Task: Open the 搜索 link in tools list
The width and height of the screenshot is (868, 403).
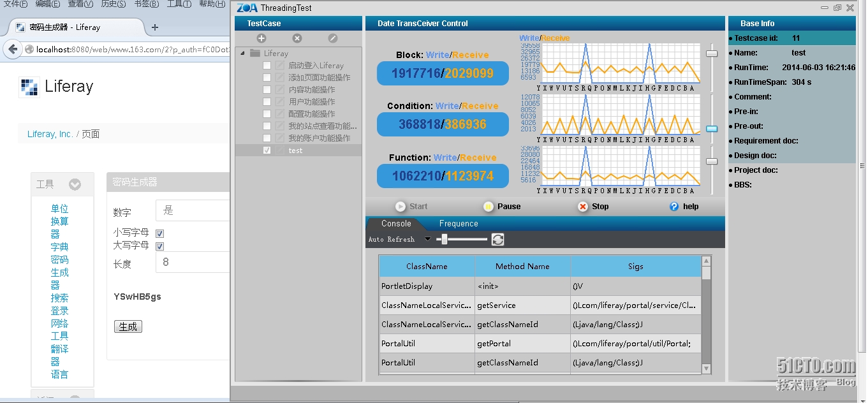Action: [x=59, y=298]
